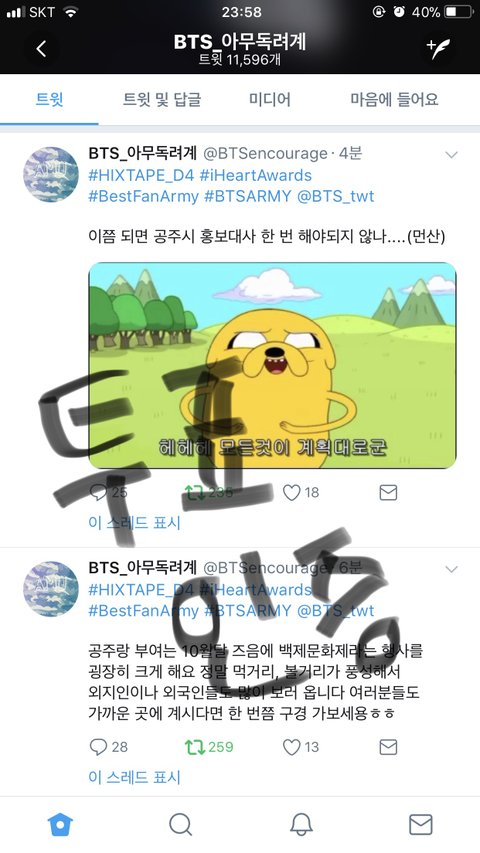Share first tweet via envelope icon
480x853 pixels.
[x=388, y=493]
